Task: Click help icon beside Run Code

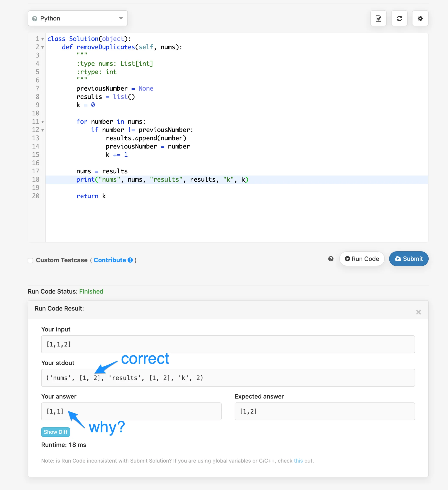Action: pyautogui.click(x=331, y=259)
